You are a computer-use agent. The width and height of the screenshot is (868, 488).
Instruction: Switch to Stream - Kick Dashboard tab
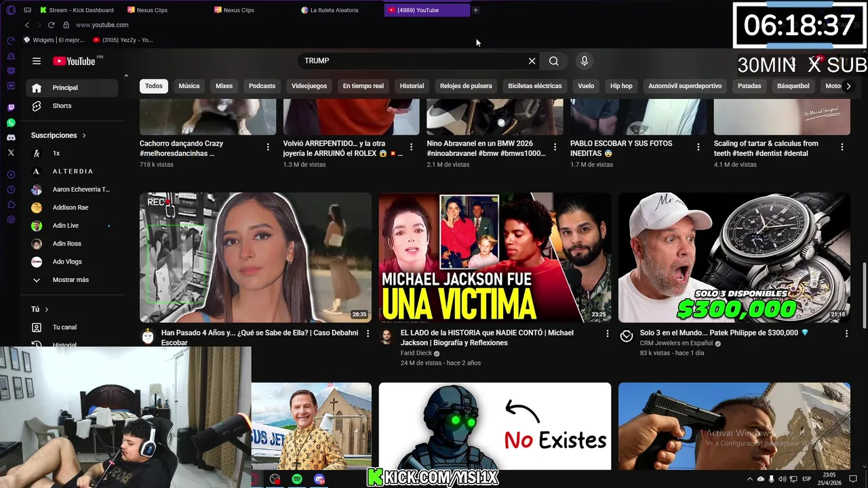[78, 10]
